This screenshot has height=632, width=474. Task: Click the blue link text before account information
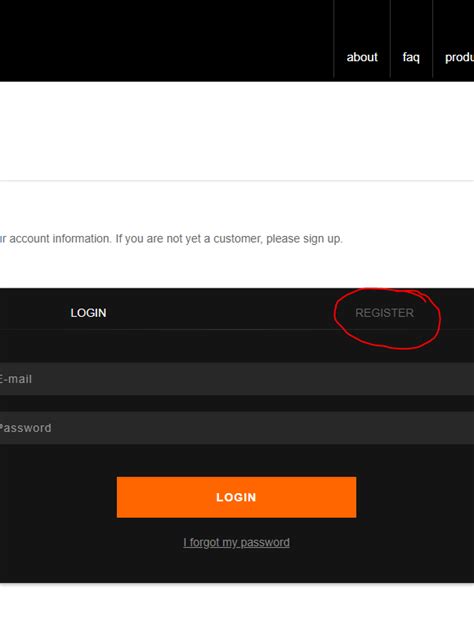point(3,239)
